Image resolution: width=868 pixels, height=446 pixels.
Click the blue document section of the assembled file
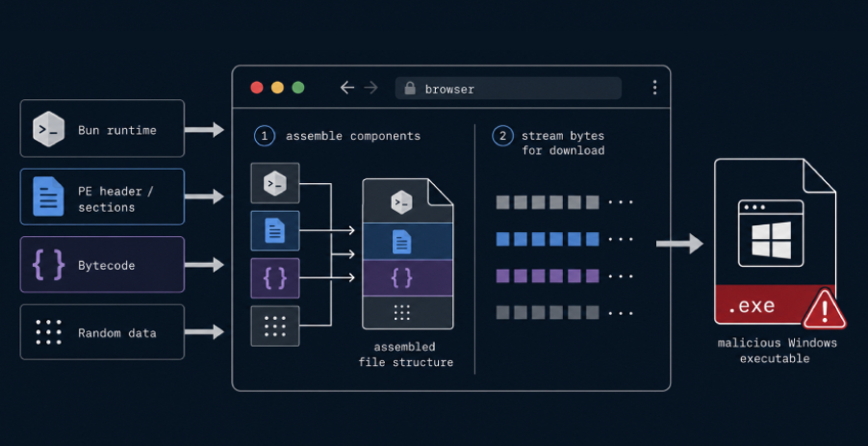pyautogui.click(x=408, y=242)
